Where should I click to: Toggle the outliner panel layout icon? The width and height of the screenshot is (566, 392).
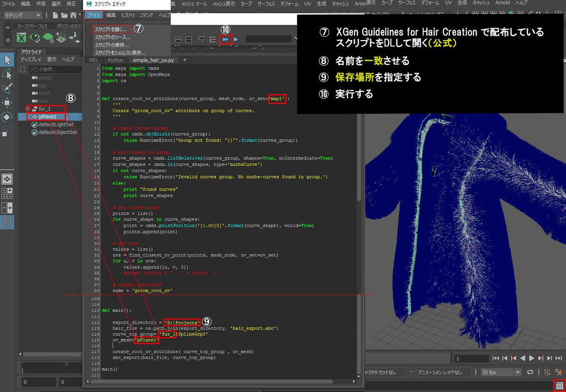click(x=7, y=222)
